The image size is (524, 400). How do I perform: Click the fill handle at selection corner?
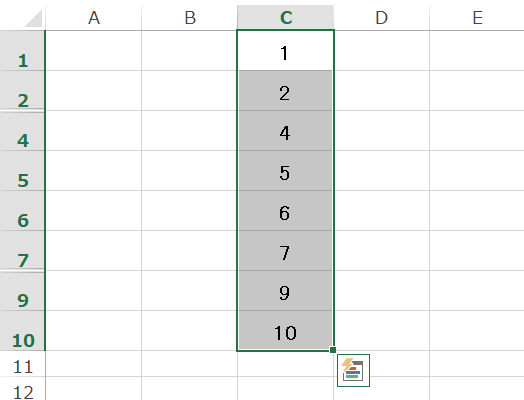click(333, 350)
